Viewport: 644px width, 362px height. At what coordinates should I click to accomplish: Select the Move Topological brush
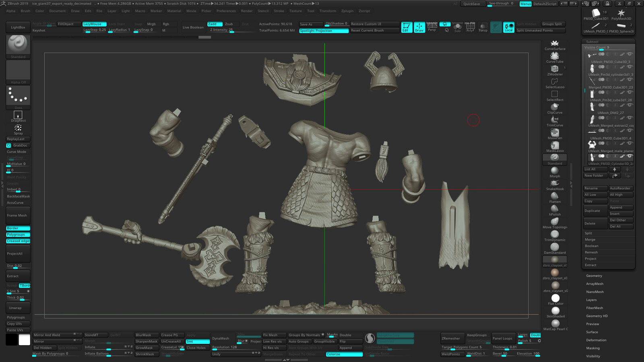click(555, 223)
